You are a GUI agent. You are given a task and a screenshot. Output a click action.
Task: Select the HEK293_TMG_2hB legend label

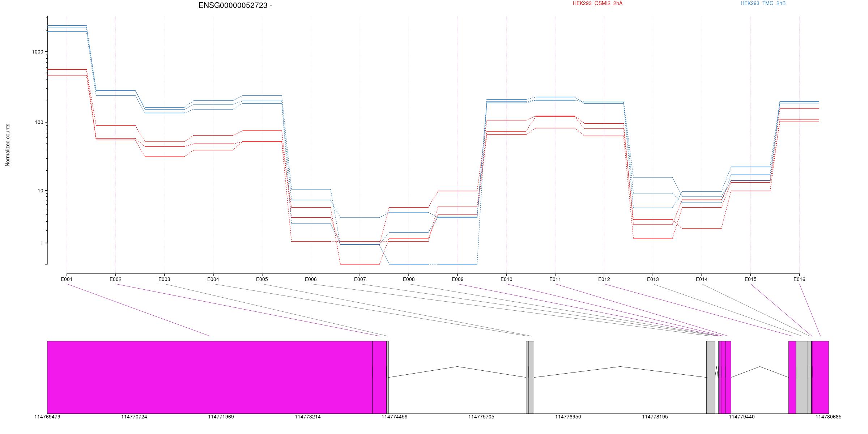(763, 3)
